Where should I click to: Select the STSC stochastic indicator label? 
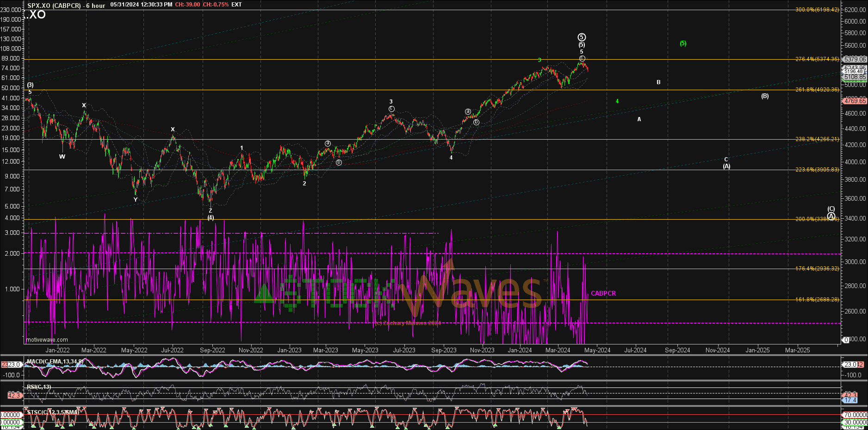click(53, 412)
